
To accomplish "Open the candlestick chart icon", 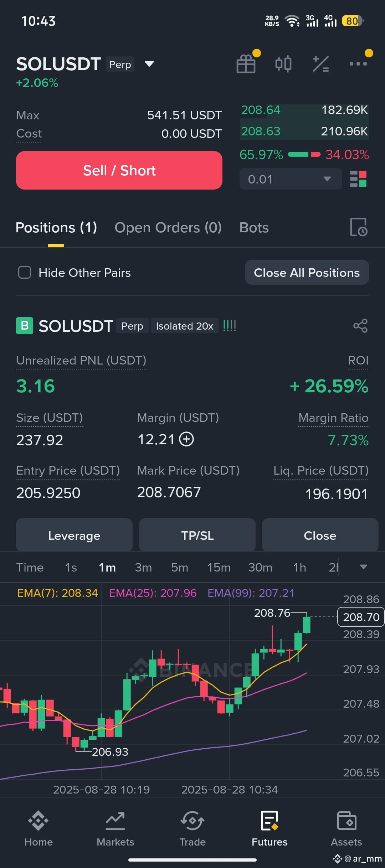I will click(283, 64).
